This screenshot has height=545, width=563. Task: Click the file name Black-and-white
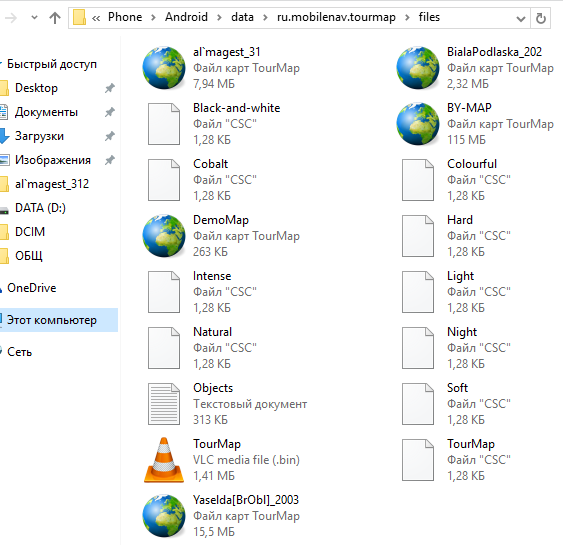point(237,108)
